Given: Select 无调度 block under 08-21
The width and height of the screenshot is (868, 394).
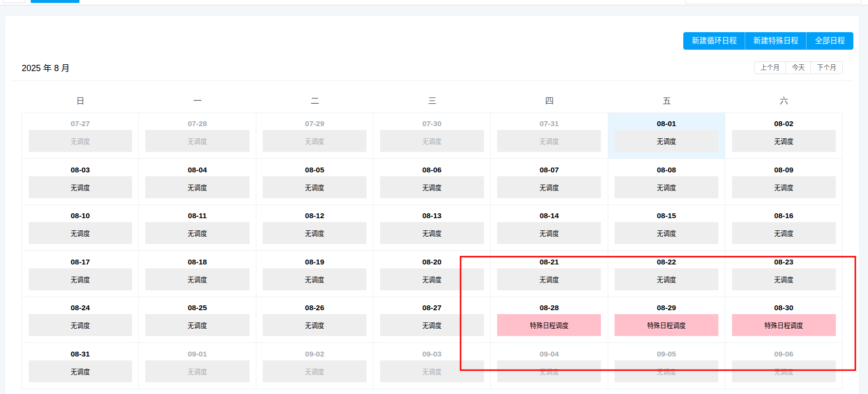Looking at the screenshot, I should [549, 280].
